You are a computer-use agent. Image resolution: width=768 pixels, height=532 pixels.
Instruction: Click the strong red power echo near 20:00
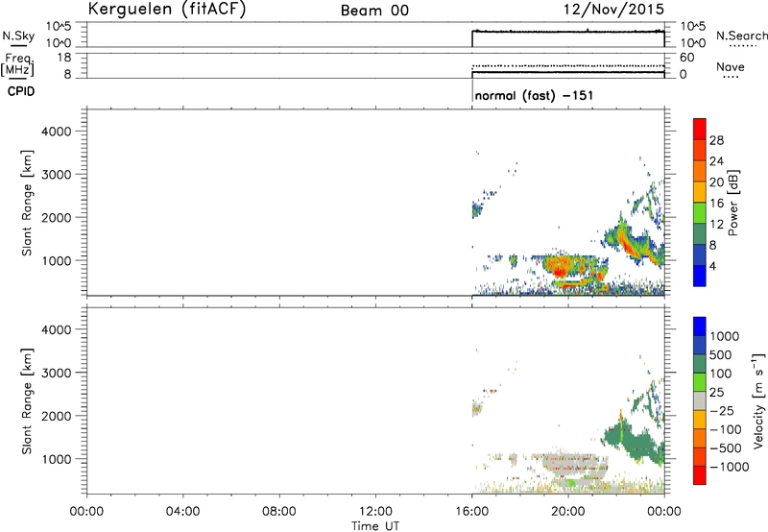coord(561,268)
